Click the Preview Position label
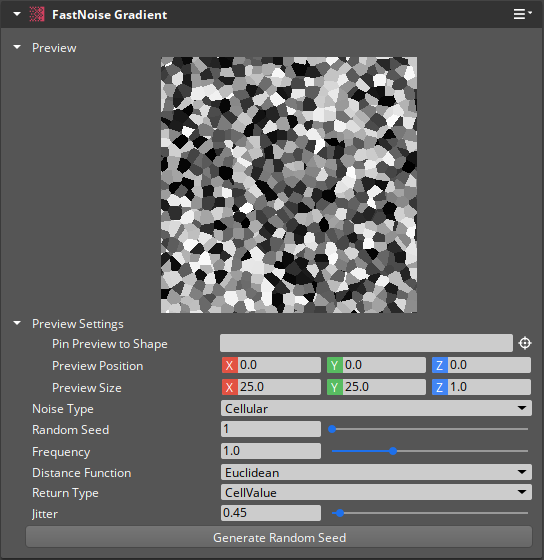The width and height of the screenshot is (544, 560). point(98,366)
